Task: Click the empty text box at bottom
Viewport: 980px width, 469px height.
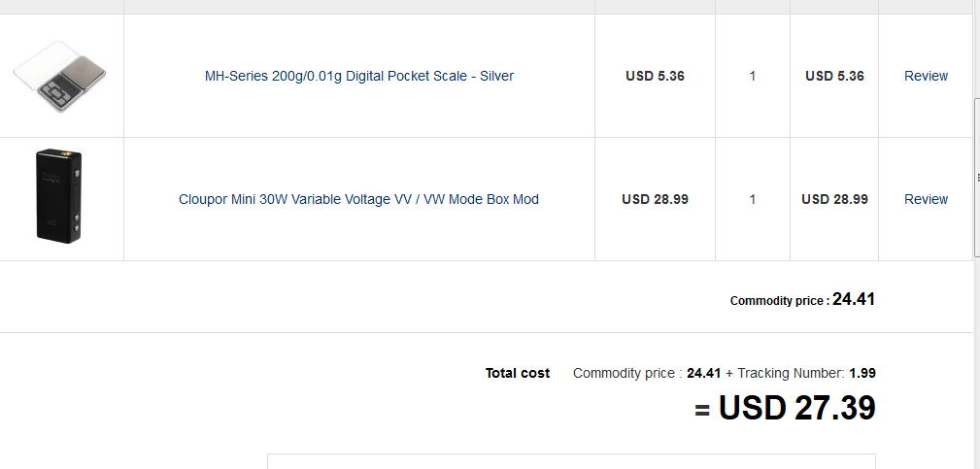Action: tap(571, 461)
